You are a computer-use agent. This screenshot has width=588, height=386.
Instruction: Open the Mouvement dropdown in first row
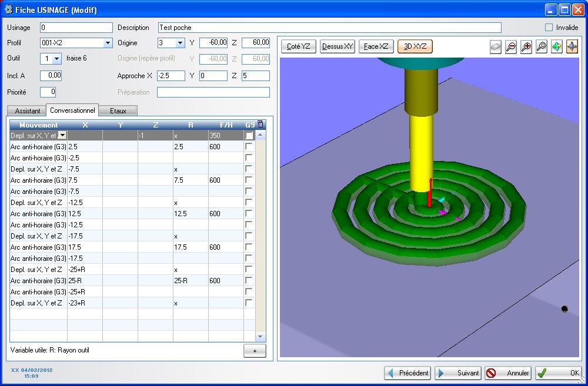coord(63,135)
